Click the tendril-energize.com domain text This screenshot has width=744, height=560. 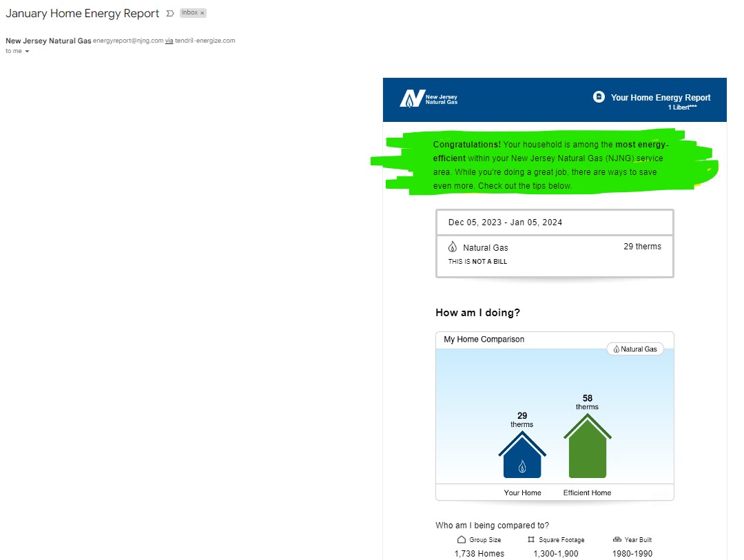point(205,41)
